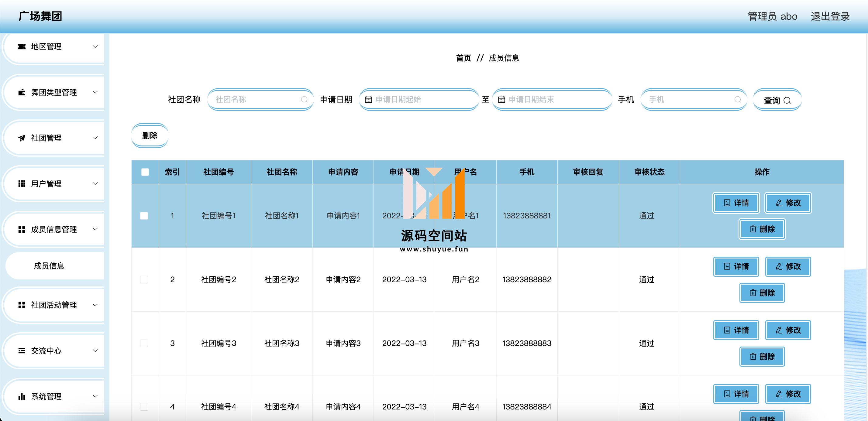
Task: Click 广场舞团 site title
Action: (40, 16)
